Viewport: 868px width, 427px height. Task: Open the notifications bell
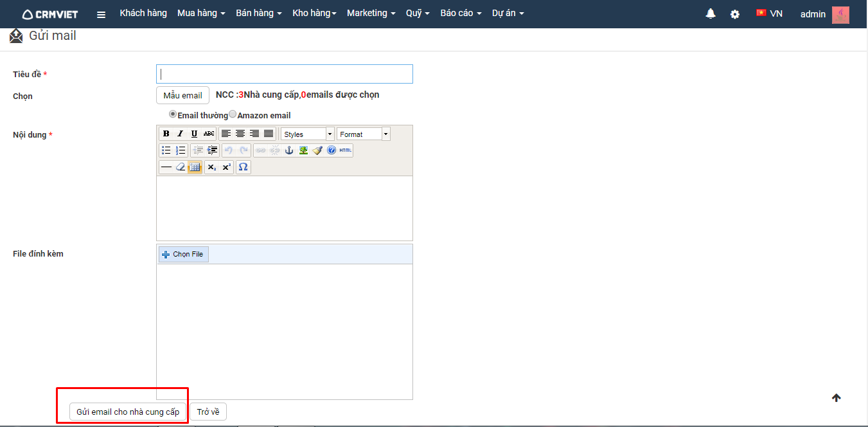[711, 14]
